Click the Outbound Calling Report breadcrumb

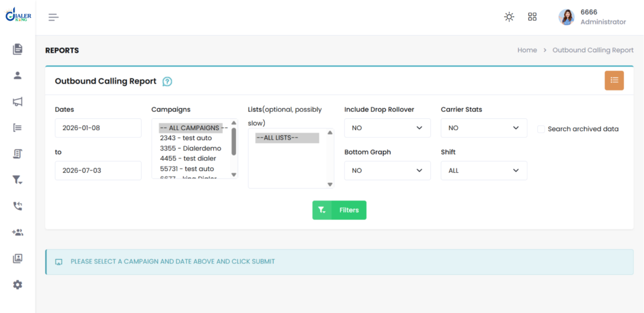(593, 50)
